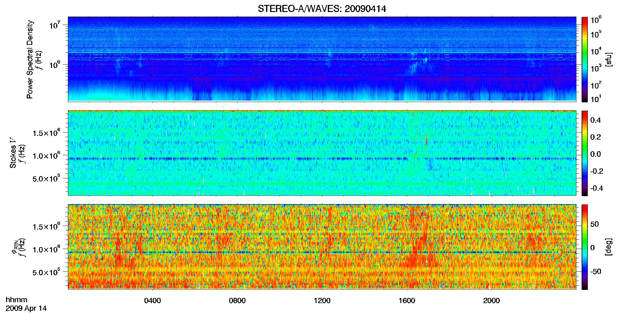
Task: Select the Stokes V axis label
Action: coord(13,153)
